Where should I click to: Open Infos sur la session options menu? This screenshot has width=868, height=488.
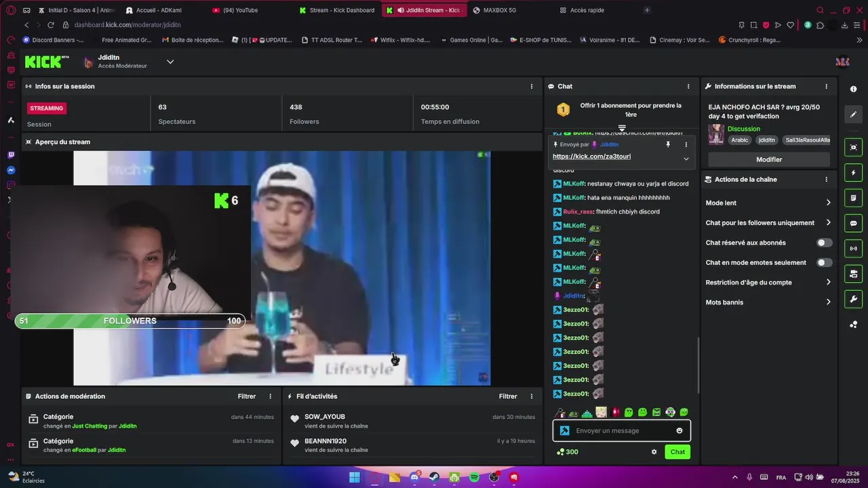[x=531, y=86]
